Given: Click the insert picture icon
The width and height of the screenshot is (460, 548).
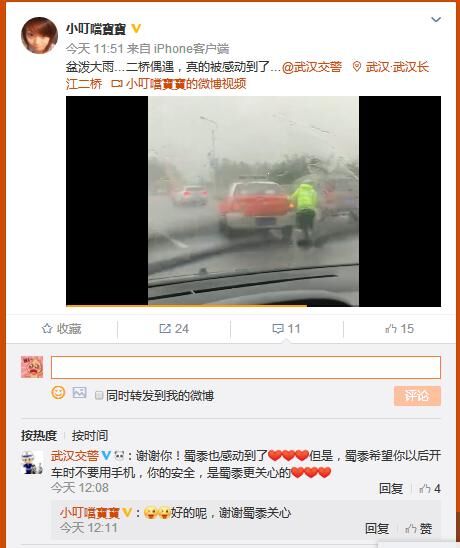Looking at the screenshot, I should coord(79,392).
